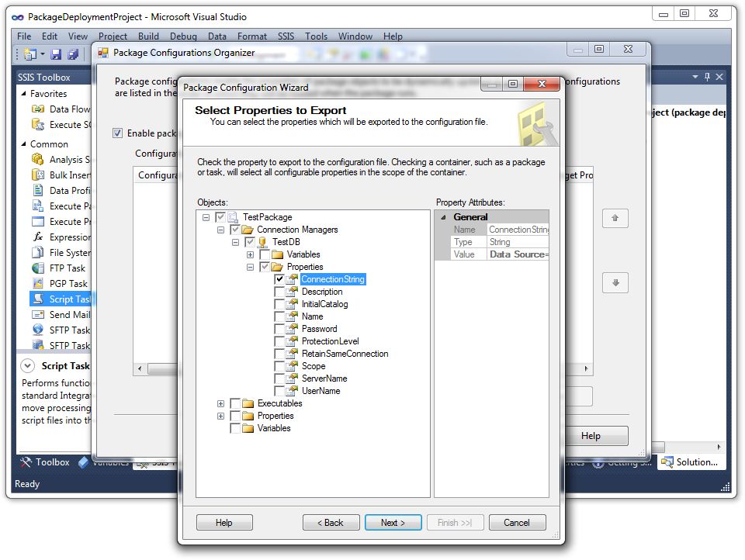Image resolution: width=745 pixels, height=560 pixels.
Task: Click the Data Flow Task icon in toolbox
Action: coord(38,109)
